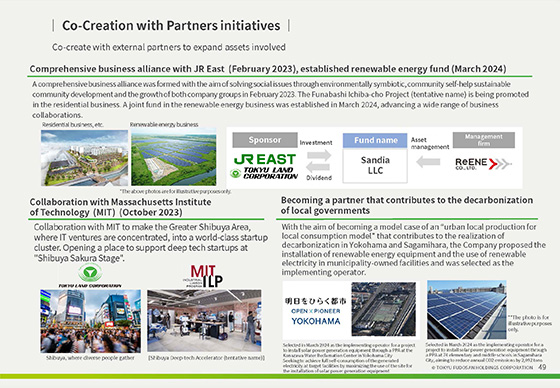Open the residential business aerial photo
The image size is (560, 388).
[x=84, y=158]
